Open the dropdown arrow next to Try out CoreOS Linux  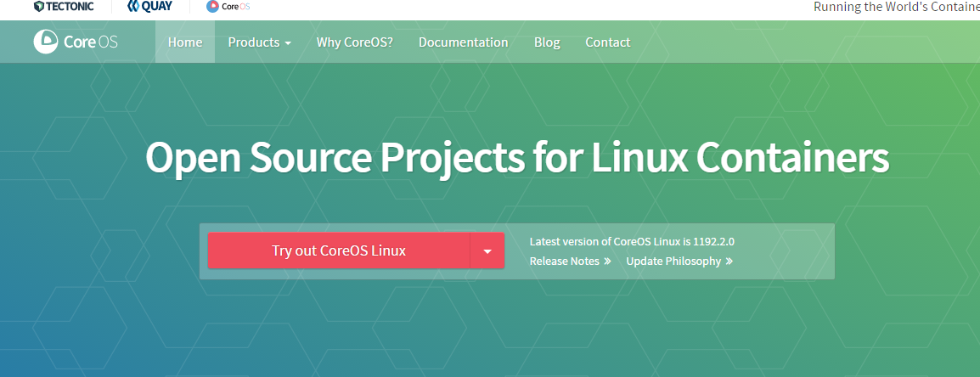[x=487, y=250]
